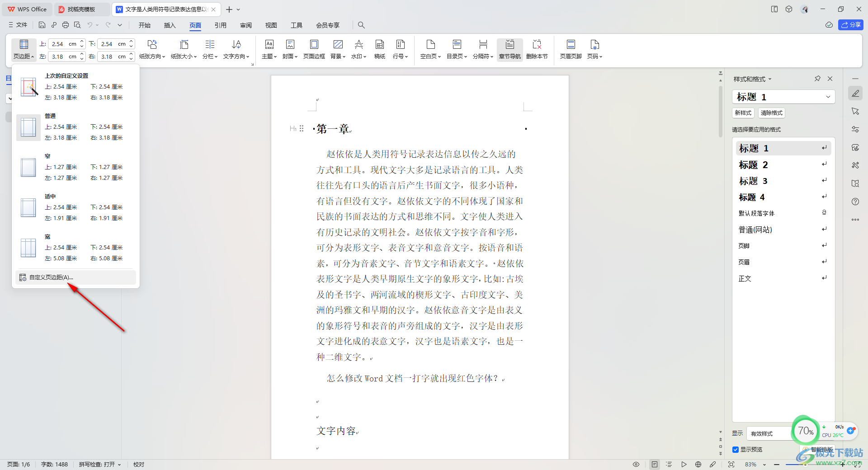Insert a 空白页 blank page
Viewport: 868px width, 470px height.
coord(430,49)
